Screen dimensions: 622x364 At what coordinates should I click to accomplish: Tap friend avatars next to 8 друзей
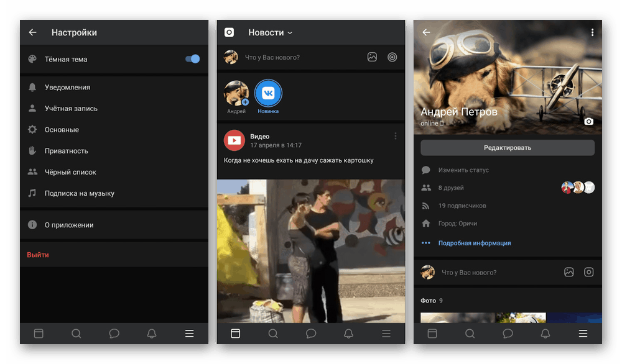click(x=578, y=188)
